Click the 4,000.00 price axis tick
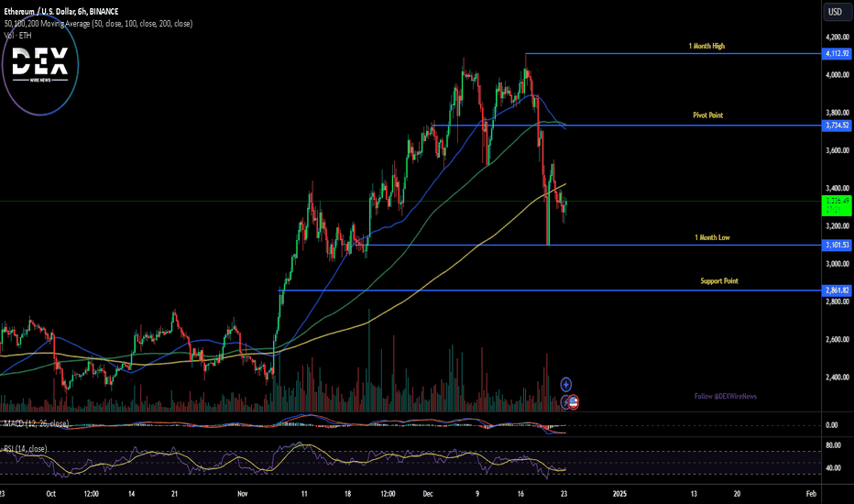Screen dimensions: 854x504 pyautogui.click(x=838, y=75)
